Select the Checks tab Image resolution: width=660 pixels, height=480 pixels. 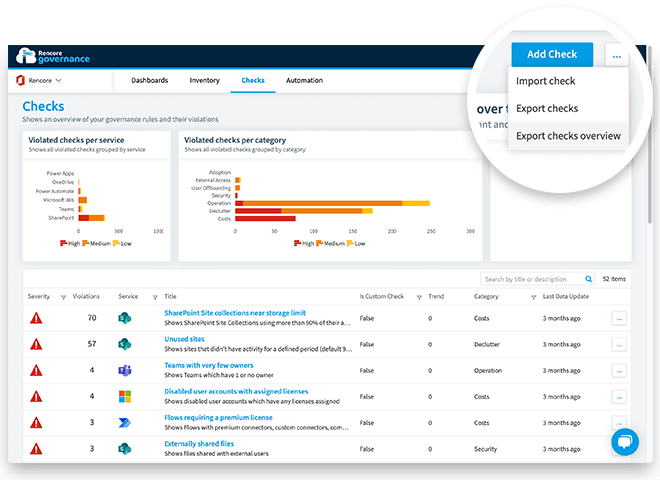(x=253, y=80)
